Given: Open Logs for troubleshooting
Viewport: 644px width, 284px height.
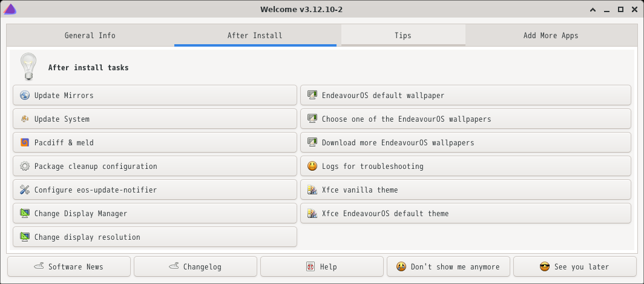Looking at the screenshot, I should coord(466,167).
